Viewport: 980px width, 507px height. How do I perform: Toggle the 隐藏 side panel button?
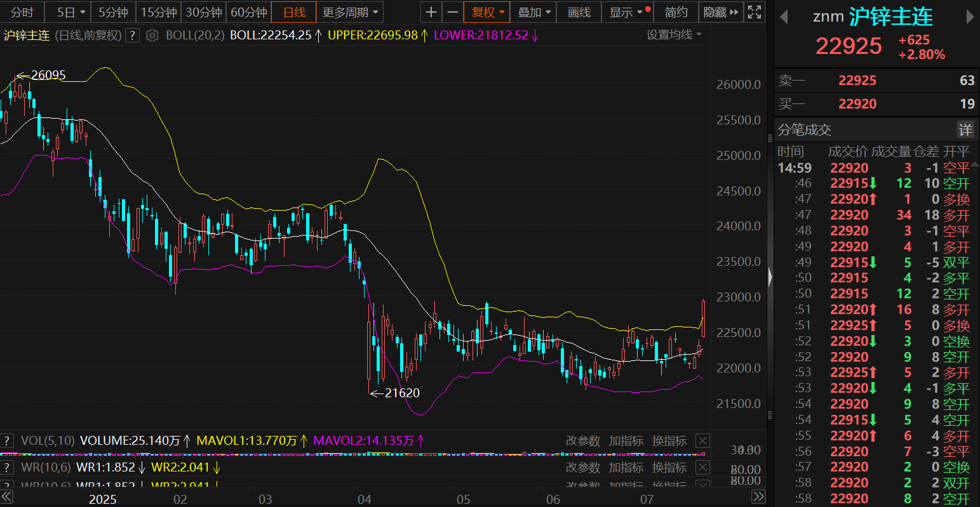point(720,12)
